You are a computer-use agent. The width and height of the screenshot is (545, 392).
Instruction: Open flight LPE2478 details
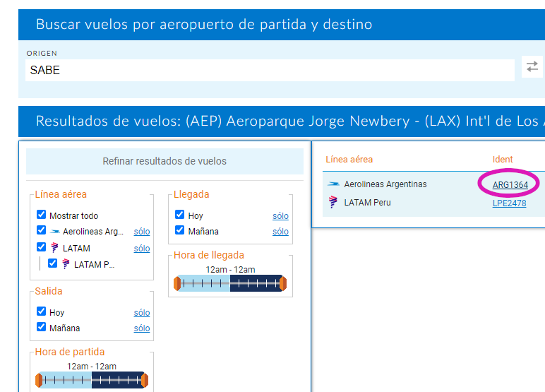509,203
